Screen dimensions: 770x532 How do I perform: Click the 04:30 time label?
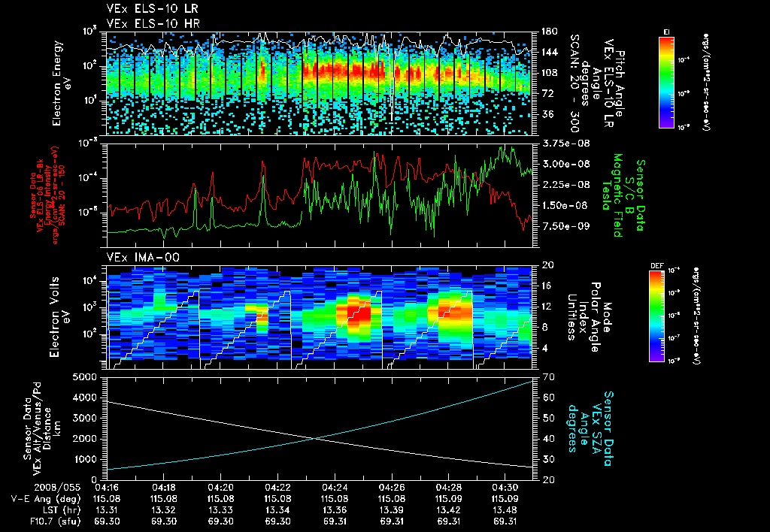tap(506, 488)
